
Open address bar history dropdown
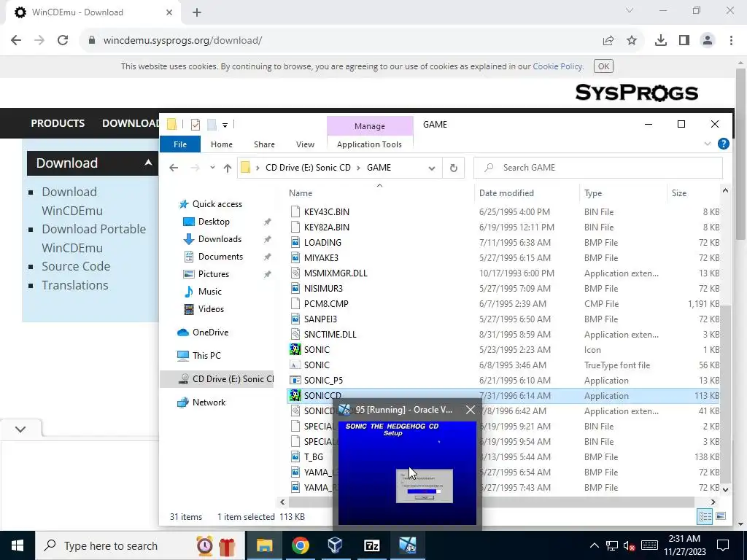pyautogui.click(x=432, y=168)
